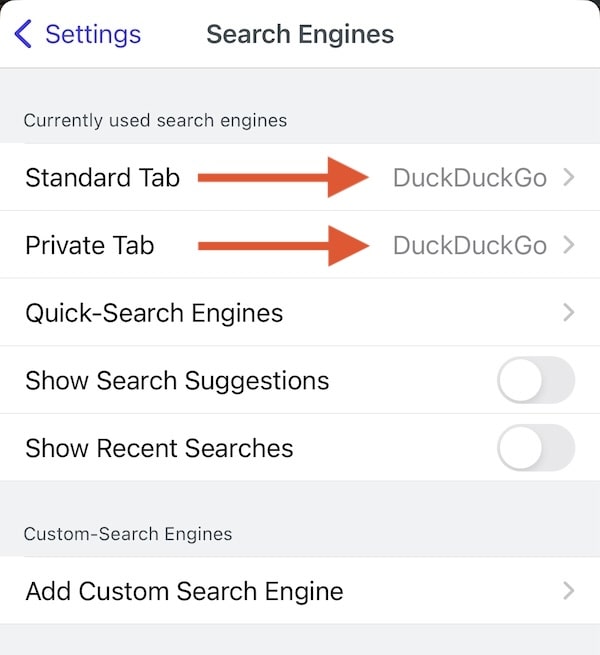Click the Show Recent Searches label
Screen dimensions: 600x655
click(159, 447)
